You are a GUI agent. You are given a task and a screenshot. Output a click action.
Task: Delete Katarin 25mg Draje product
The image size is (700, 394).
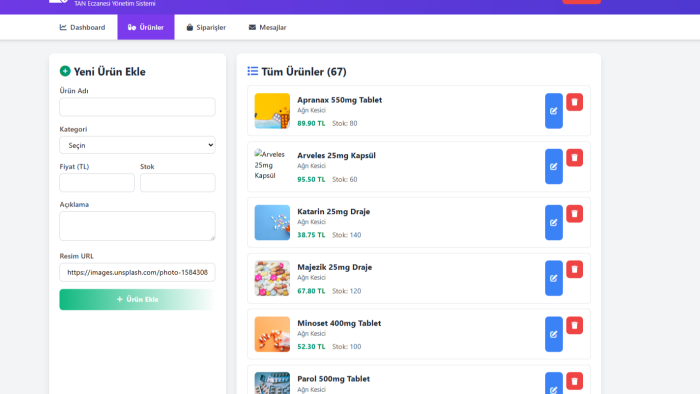pos(575,214)
